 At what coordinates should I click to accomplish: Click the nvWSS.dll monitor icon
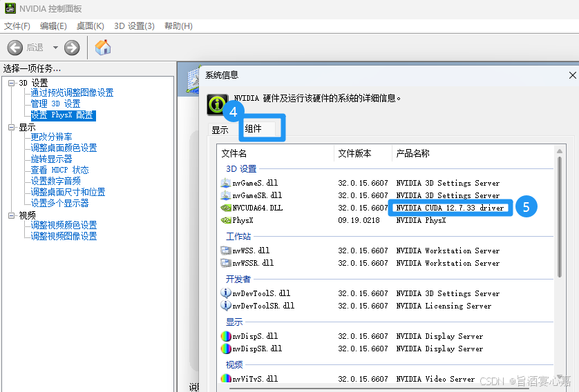[x=226, y=251]
